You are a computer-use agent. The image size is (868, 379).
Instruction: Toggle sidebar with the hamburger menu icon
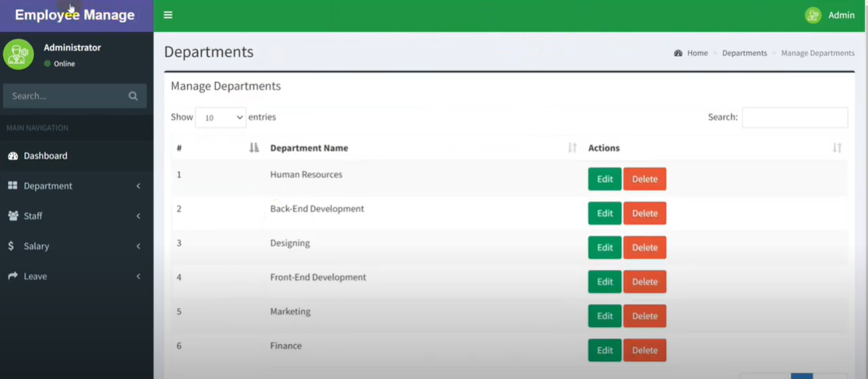click(168, 15)
